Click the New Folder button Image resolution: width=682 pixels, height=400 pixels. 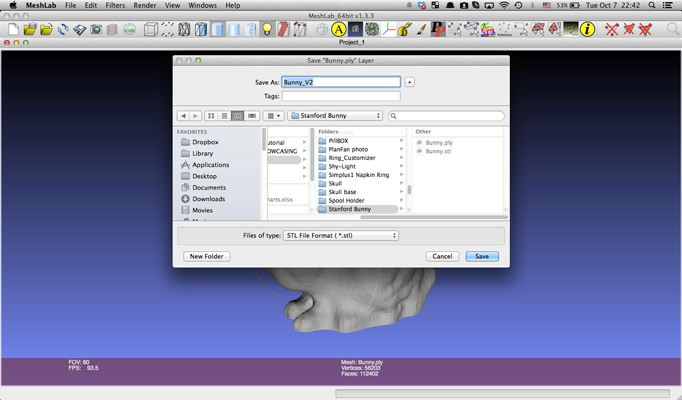tap(207, 256)
